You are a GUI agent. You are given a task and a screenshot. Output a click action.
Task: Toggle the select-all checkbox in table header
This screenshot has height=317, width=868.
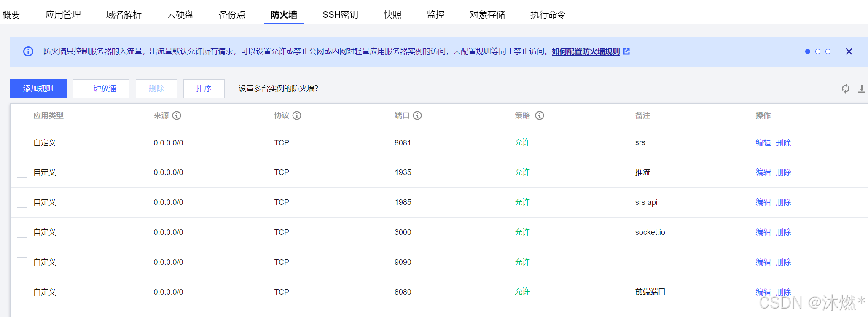click(x=22, y=116)
